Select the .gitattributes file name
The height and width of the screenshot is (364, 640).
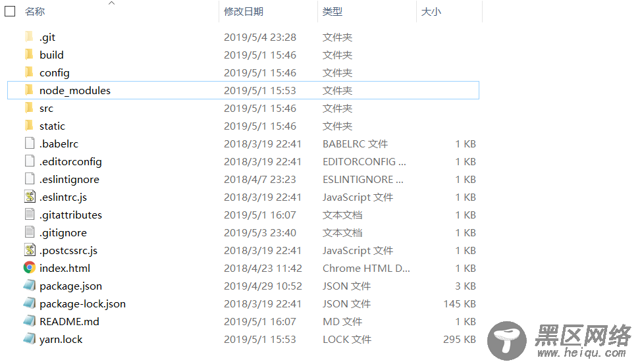coord(70,215)
